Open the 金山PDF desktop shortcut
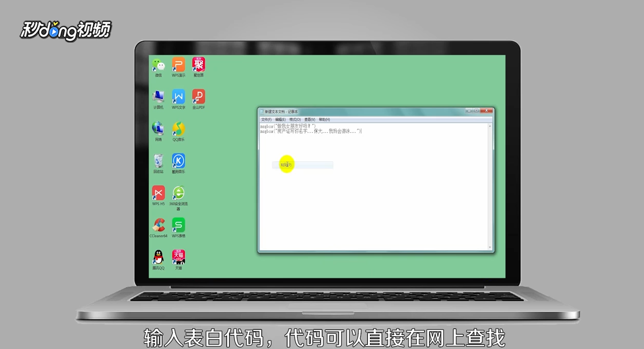This screenshot has height=349, width=644. 198,100
